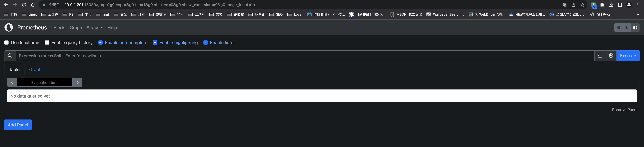644x147 pixels.
Task: Open the 哔哩哔哩 bookmark
Action: pyautogui.click(x=326, y=14)
